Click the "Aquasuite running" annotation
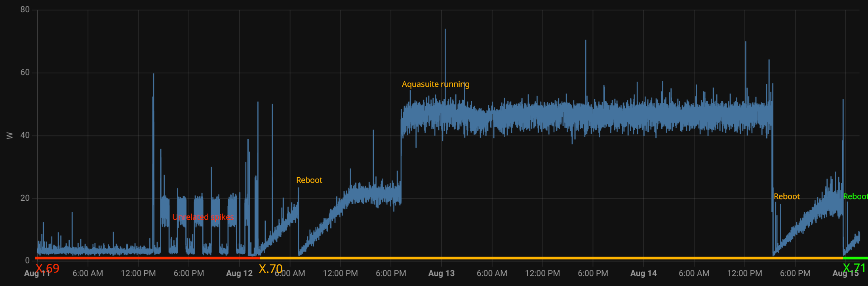This screenshot has width=868, height=286. pos(435,84)
